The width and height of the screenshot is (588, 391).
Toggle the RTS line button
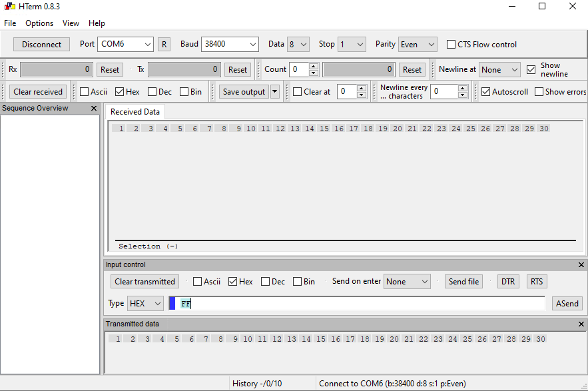click(537, 282)
